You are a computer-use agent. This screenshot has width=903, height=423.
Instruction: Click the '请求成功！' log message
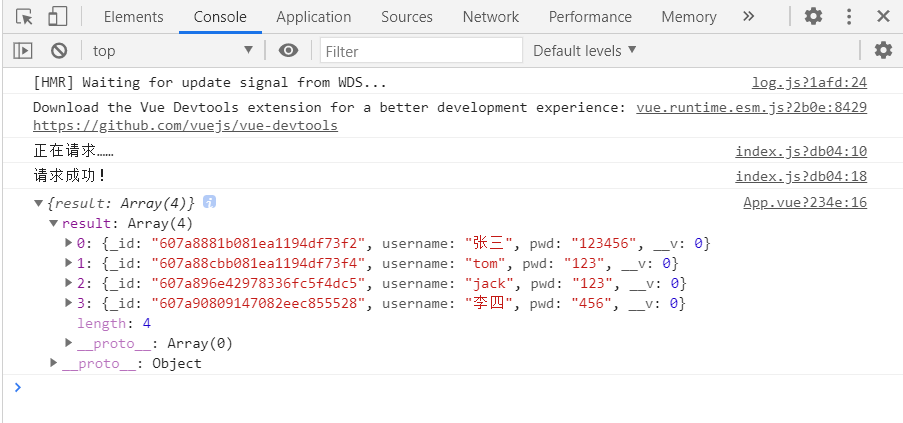click(x=70, y=176)
